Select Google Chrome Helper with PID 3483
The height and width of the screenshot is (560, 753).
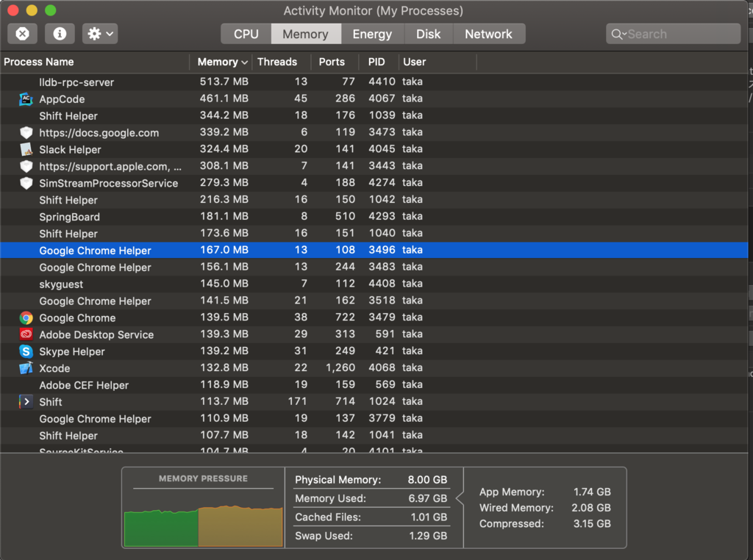tap(374, 267)
